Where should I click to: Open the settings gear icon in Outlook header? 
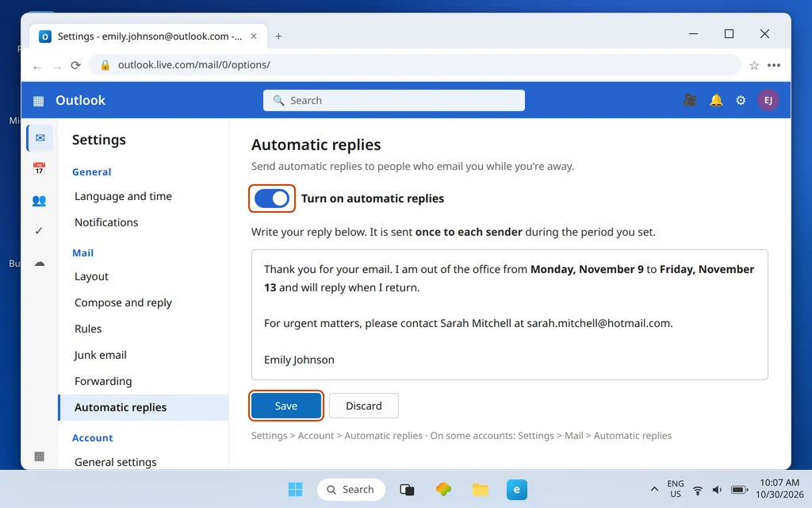pos(741,101)
